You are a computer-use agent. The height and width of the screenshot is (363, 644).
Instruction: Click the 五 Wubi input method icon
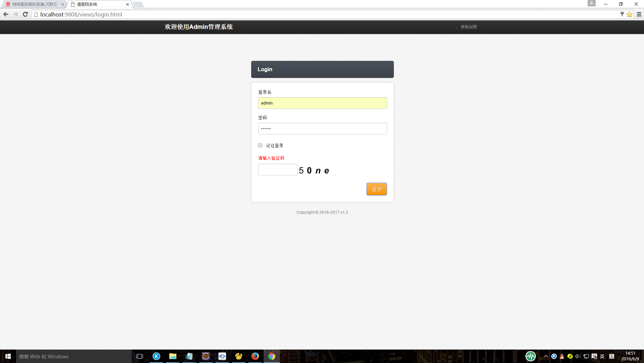coord(612,356)
